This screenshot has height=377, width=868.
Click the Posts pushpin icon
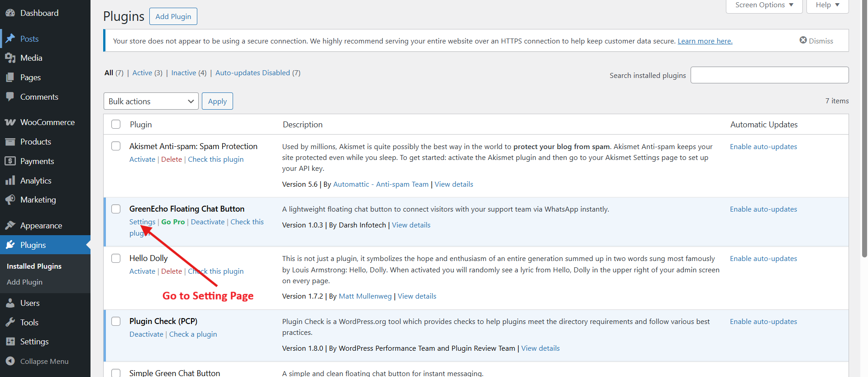pos(10,39)
